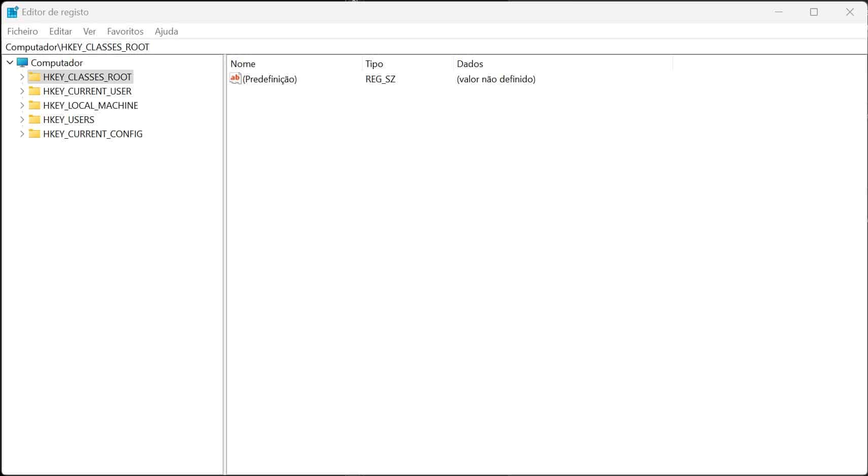
Task: Click the REG_SZ type cell
Action: coord(380,79)
